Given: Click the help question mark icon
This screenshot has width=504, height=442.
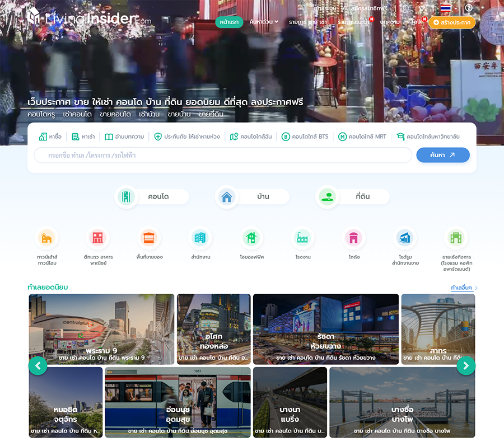Looking at the screenshot, I should click(469, 8).
